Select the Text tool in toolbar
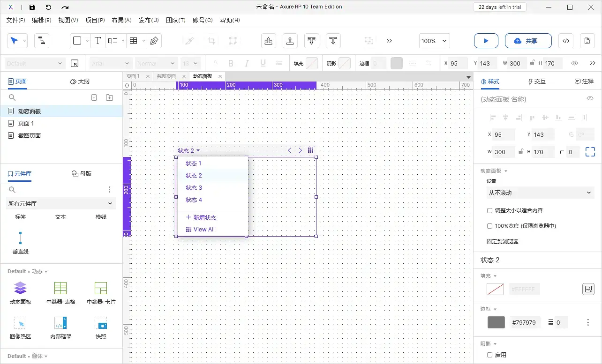Screen dimensions: 602x364 click(x=98, y=41)
